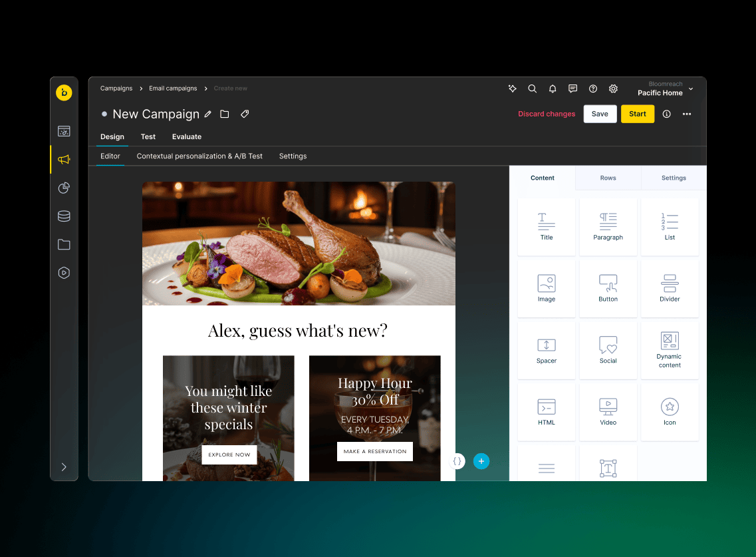Click the megaphone Campaigns sidebar icon
Image resolution: width=756 pixels, height=557 pixels.
click(64, 160)
